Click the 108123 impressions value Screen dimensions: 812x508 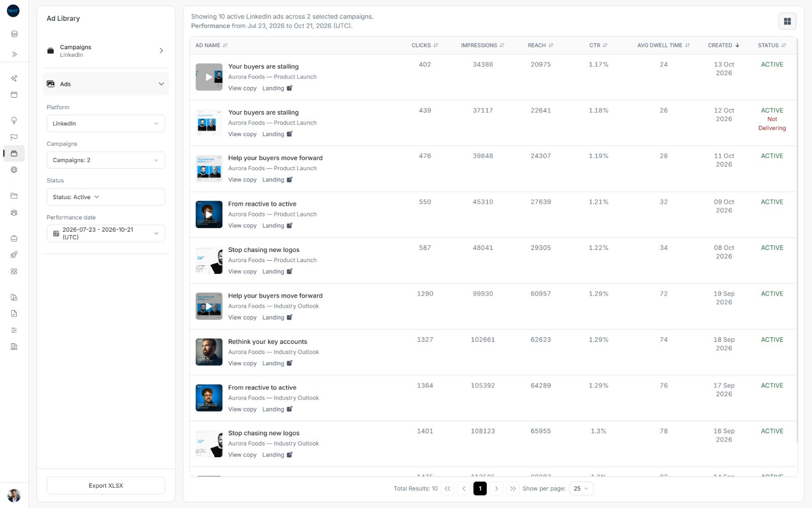(483, 431)
